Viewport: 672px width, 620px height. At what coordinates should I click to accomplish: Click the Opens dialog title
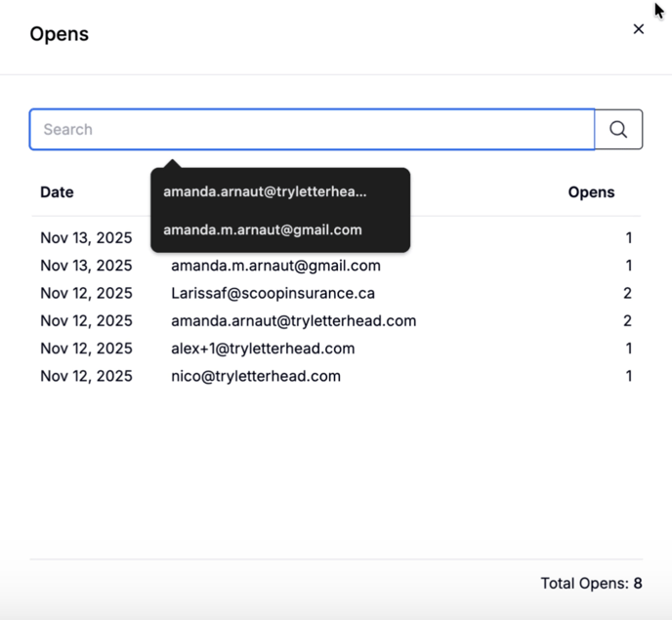click(x=59, y=34)
